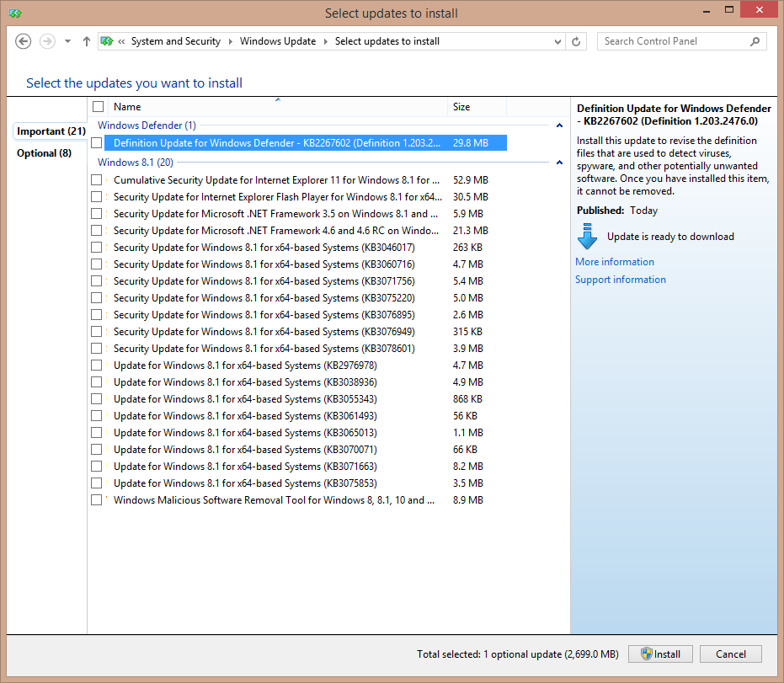Minimize the Select updates window
784x683 pixels.
tap(707, 11)
